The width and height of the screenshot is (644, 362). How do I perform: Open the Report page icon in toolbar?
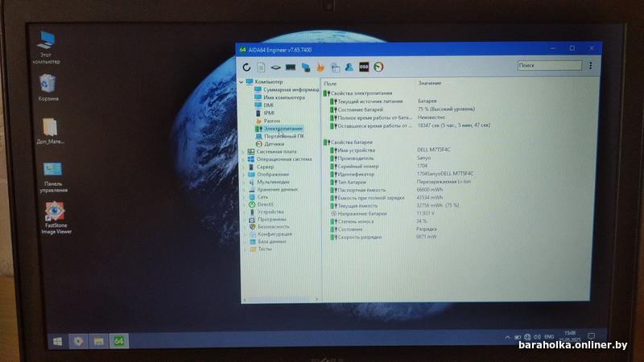click(x=262, y=66)
